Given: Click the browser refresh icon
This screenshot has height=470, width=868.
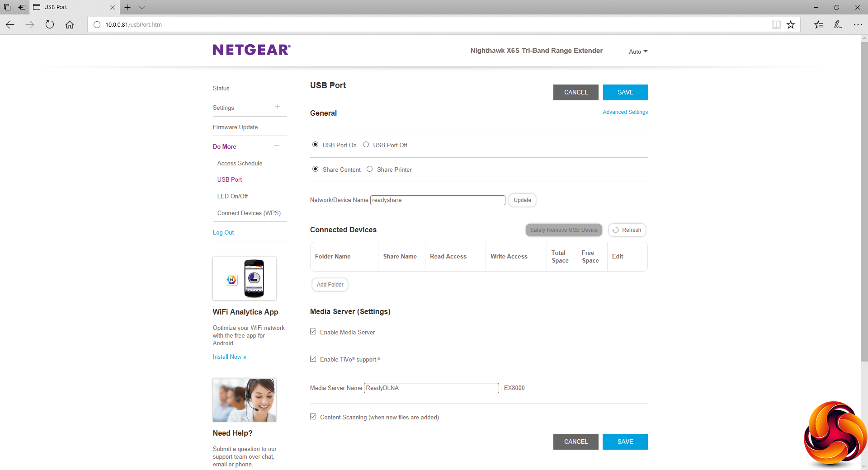Looking at the screenshot, I should click(50, 24).
